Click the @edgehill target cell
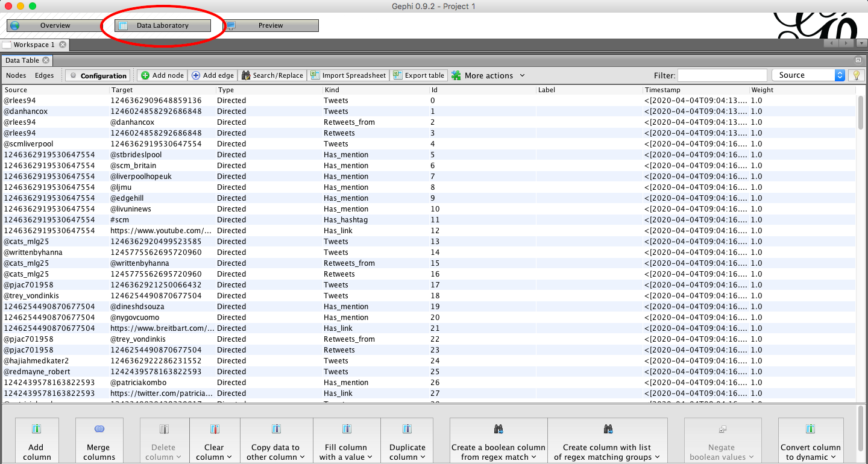The image size is (868, 464). point(162,198)
